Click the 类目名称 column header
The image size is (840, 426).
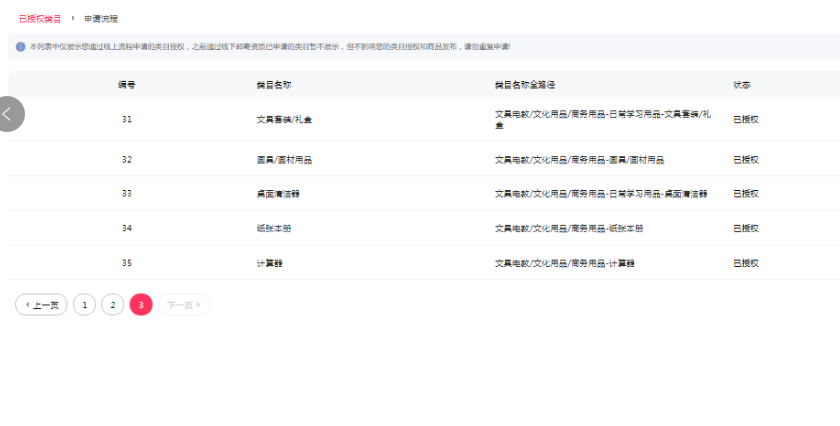click(x=274, y=86)
